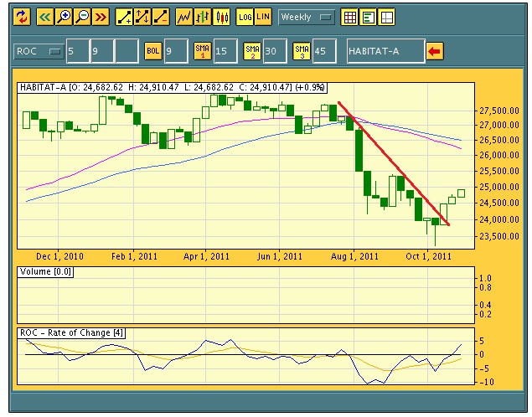Zoom out with the magnifier minus icon
The image size is (532, 417).
(82, 17)
